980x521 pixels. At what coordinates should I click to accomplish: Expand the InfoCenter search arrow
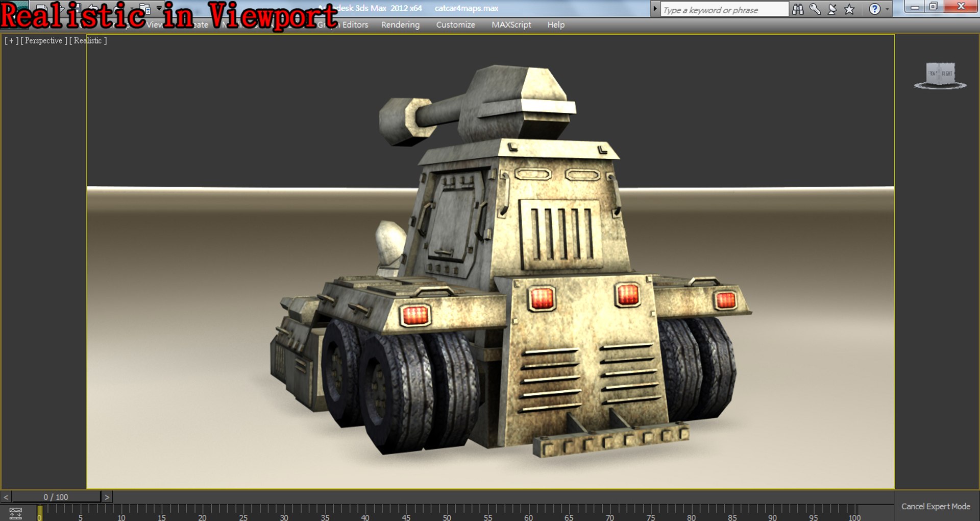(655, 9)
